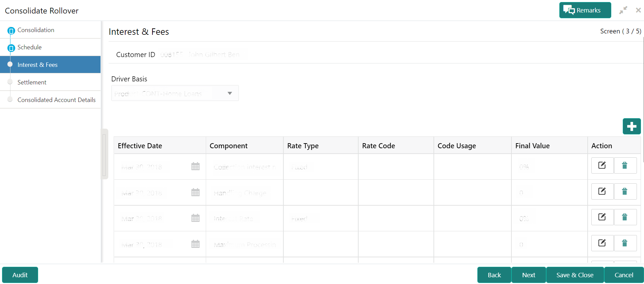Click the sidebar collapse handle
The width and height of the screenshot is (644, 284).
(104, 154)
